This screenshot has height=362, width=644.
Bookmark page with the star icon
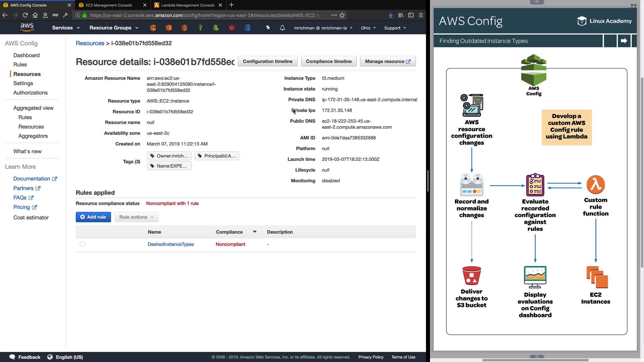342,15
